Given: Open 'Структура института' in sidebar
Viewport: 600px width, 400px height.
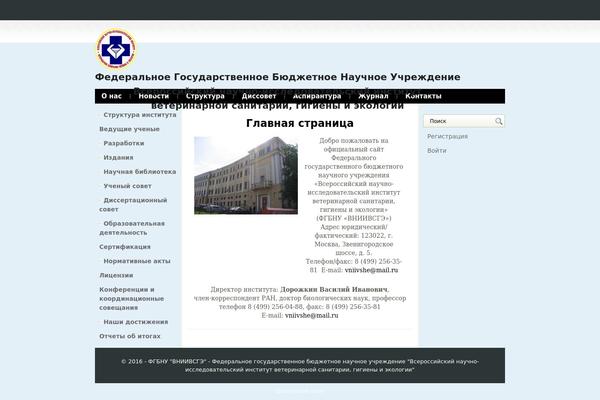Looking at the screenshot, I should coord(140,115).
